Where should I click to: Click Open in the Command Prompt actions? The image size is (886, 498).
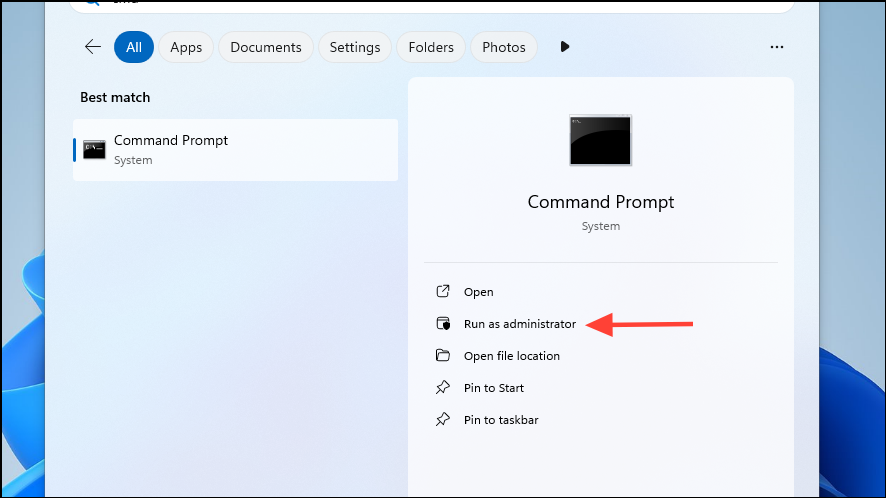coord(478,292)
